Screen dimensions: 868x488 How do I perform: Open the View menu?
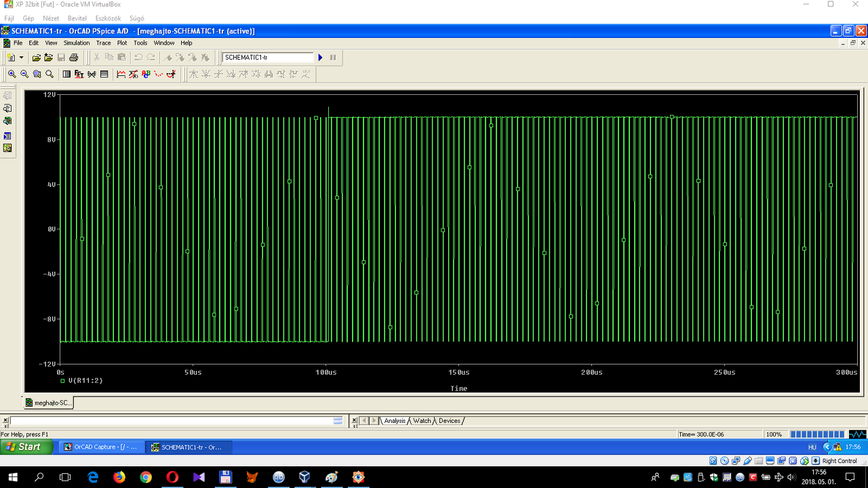[51, 43]
